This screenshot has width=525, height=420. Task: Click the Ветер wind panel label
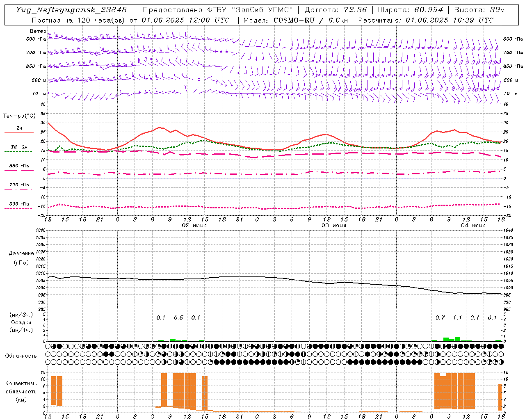[38, 31]
